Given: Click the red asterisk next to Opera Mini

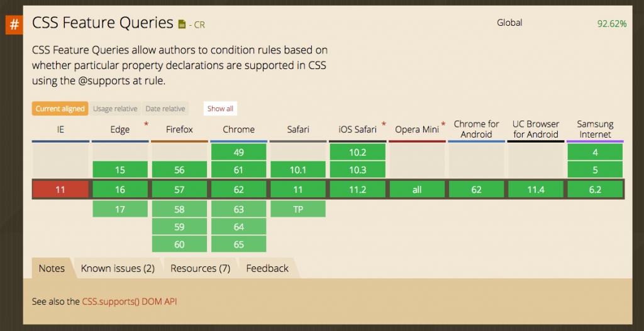Looking at the screenshot, I should (x=443, y=124).
